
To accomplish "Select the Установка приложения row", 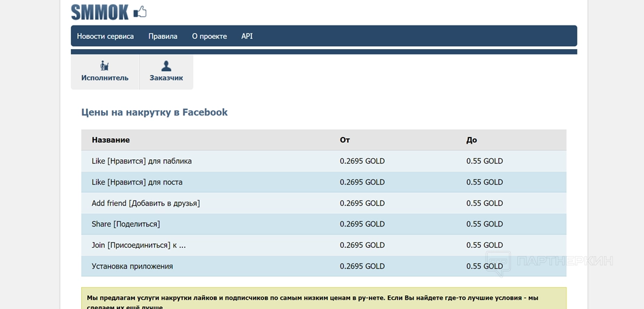I will click(132, 266).
